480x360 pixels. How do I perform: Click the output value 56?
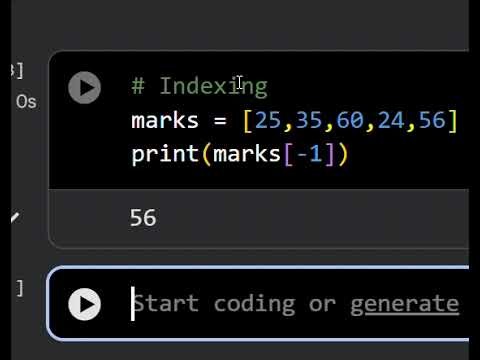[x=143, y=218]
